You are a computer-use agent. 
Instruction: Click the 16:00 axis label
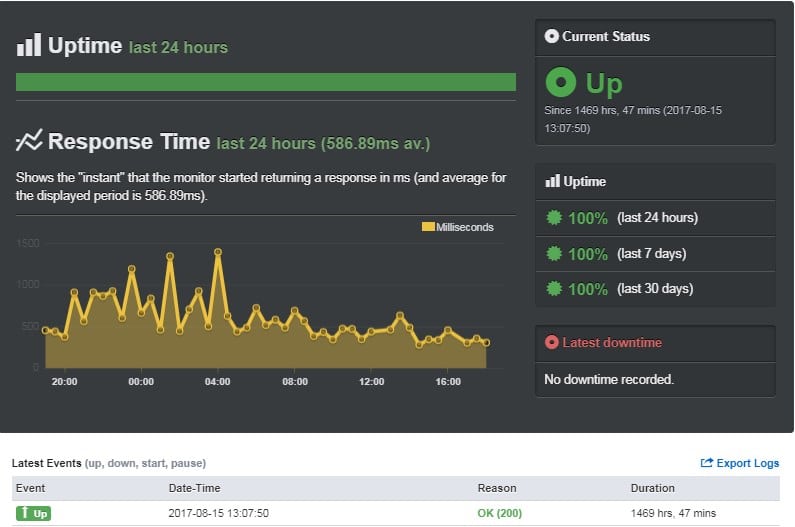coord(448,381)
